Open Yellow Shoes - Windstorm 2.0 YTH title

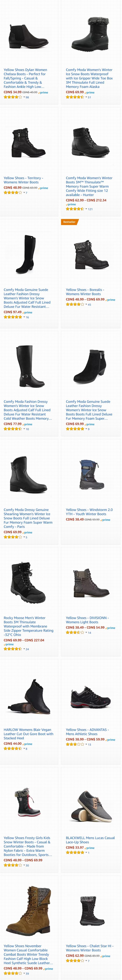coord(89,512)
